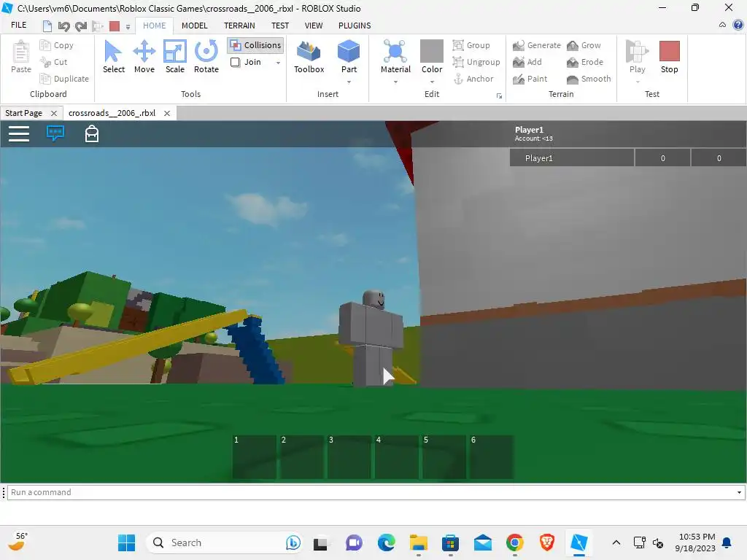Anchor the selected part
The width and height of the screenshot is (747, 560).
click(473, 79)
